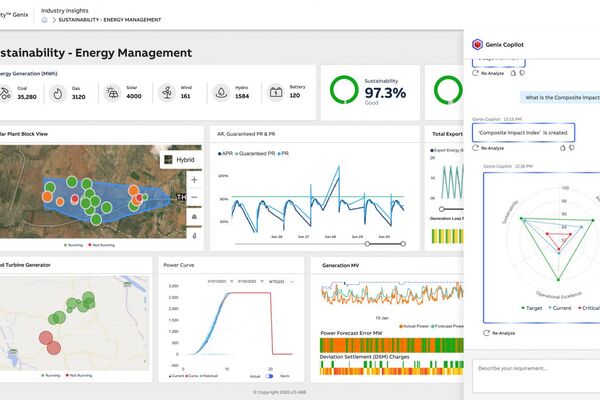Zoom in on the solar plant map
This screenshot has width=600, height=400.
194,180
